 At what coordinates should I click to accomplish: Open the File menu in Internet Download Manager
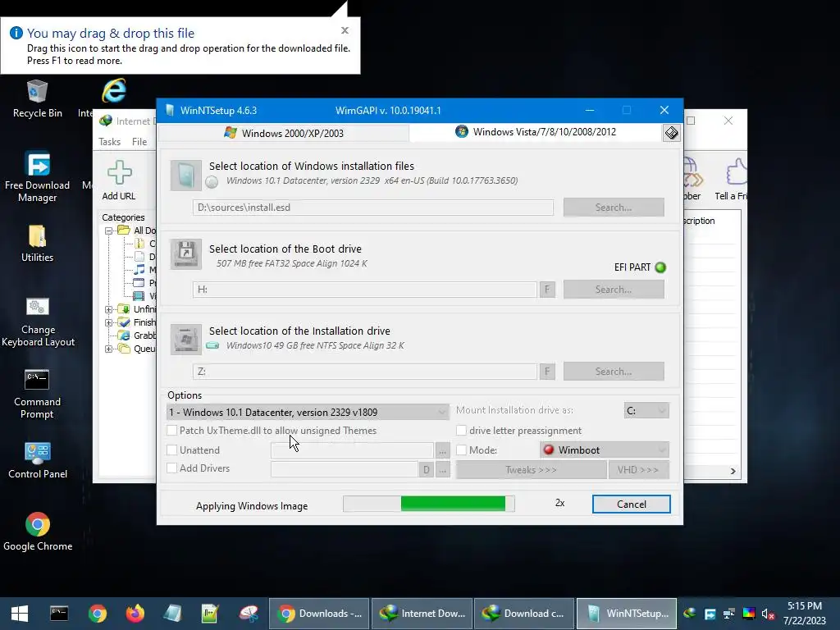tap(139, 141)
